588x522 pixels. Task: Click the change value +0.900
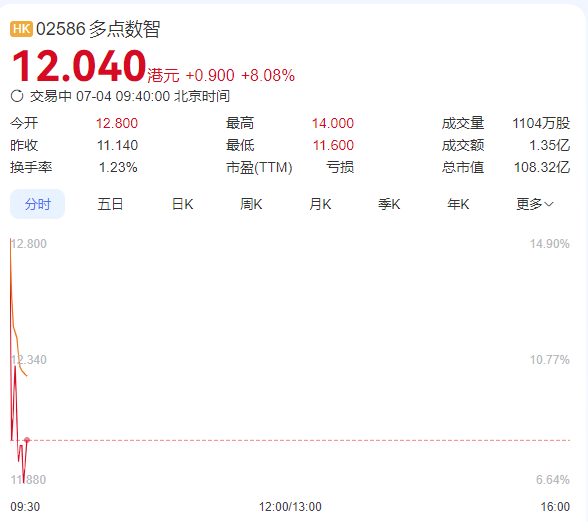[x=210, y=75]
